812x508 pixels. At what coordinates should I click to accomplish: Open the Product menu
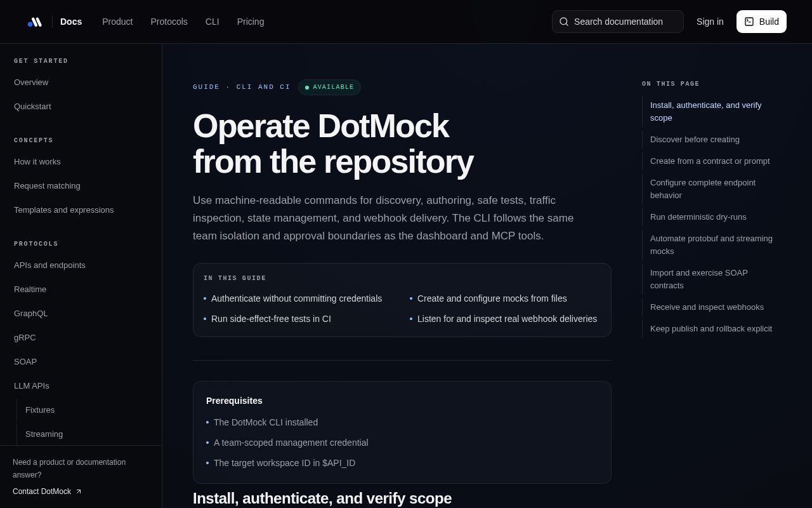(x=117, y=22)
